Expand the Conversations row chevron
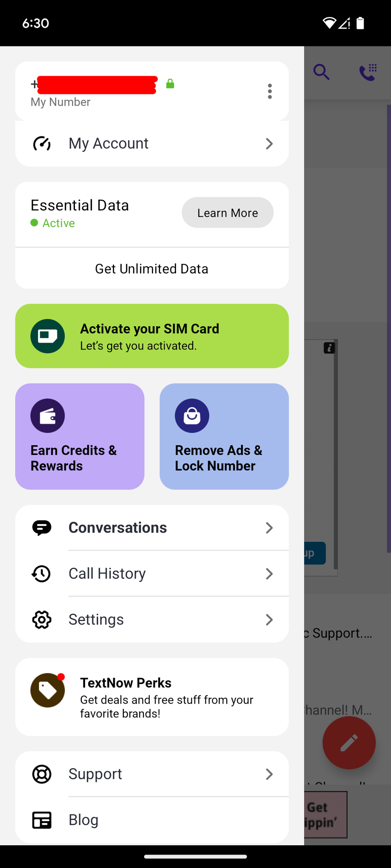This screenshot has height=868, width=391. [269, 527]
